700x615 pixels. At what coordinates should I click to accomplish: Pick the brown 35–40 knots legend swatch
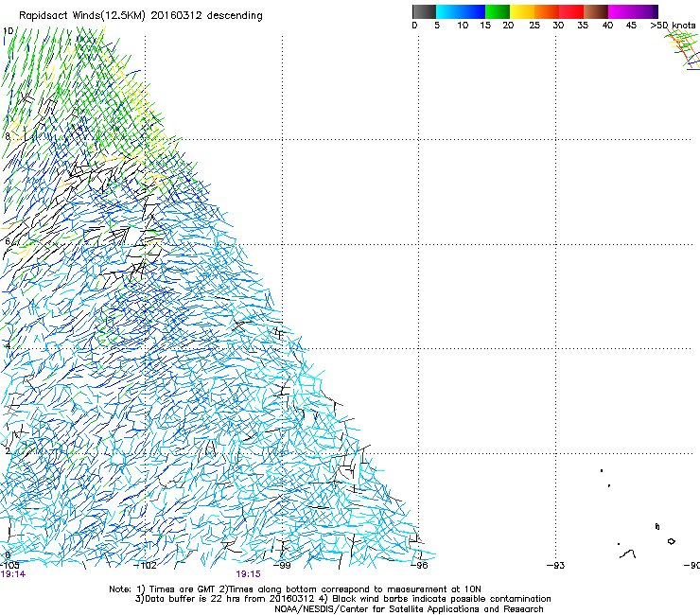[x=596, y=11]
